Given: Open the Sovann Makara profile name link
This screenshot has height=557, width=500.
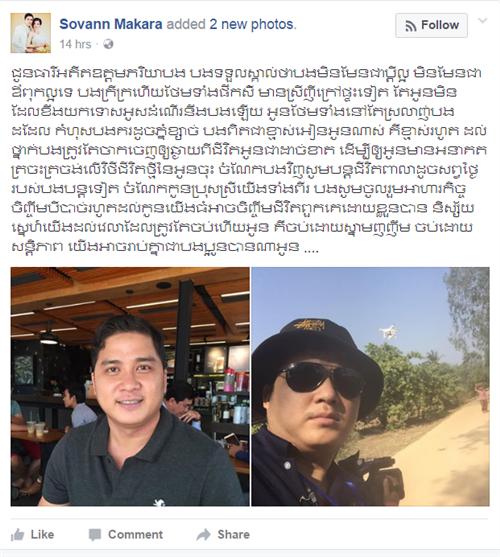Looking at the screenshot, I should click(x=111, y=24).
